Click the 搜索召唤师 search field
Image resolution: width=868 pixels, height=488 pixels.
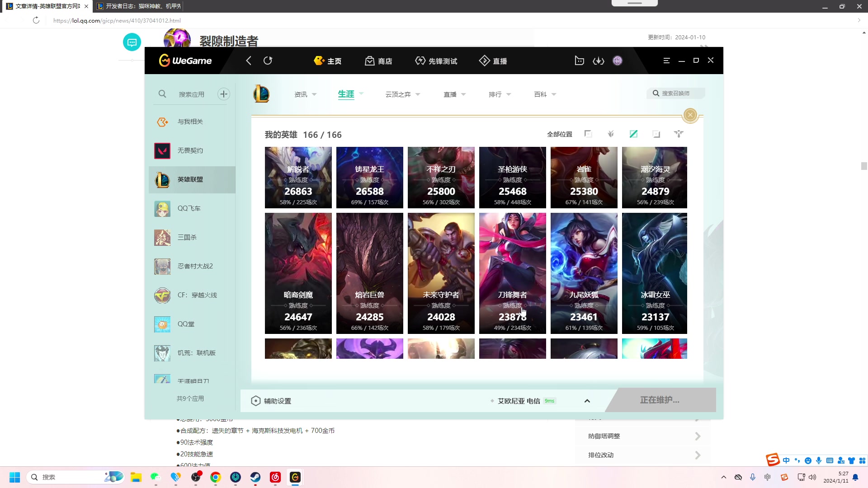click(676, 93)
